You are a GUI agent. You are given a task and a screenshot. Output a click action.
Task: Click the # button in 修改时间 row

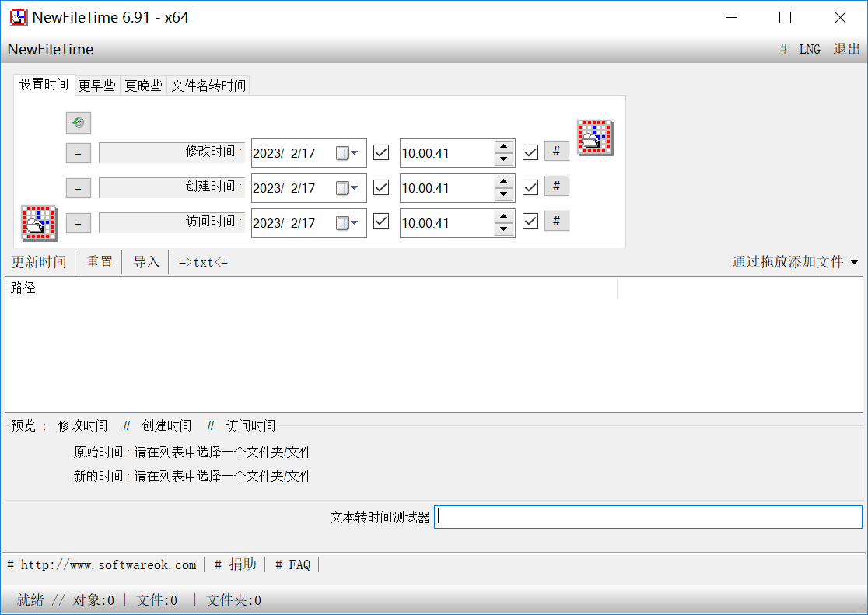pyautogui.click(x=556, y=151)
